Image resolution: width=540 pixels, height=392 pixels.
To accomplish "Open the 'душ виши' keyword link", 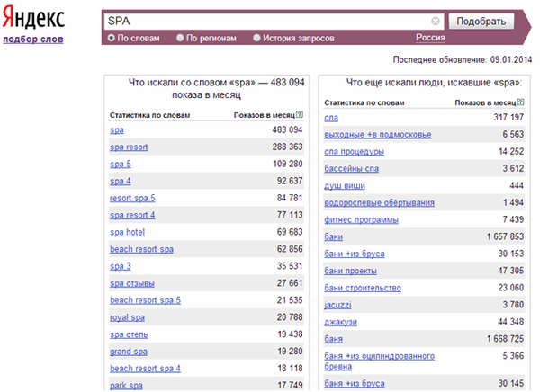I will [x=345, y=186].
